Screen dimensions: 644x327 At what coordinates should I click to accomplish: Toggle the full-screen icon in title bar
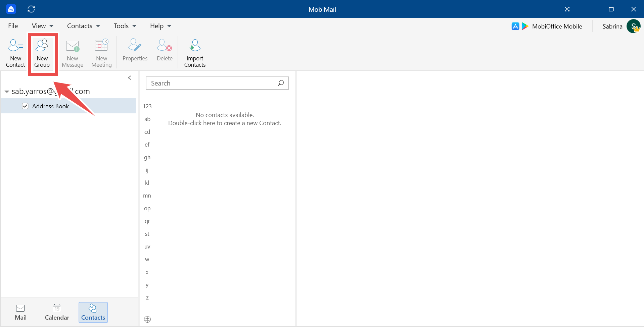[567, 9]
